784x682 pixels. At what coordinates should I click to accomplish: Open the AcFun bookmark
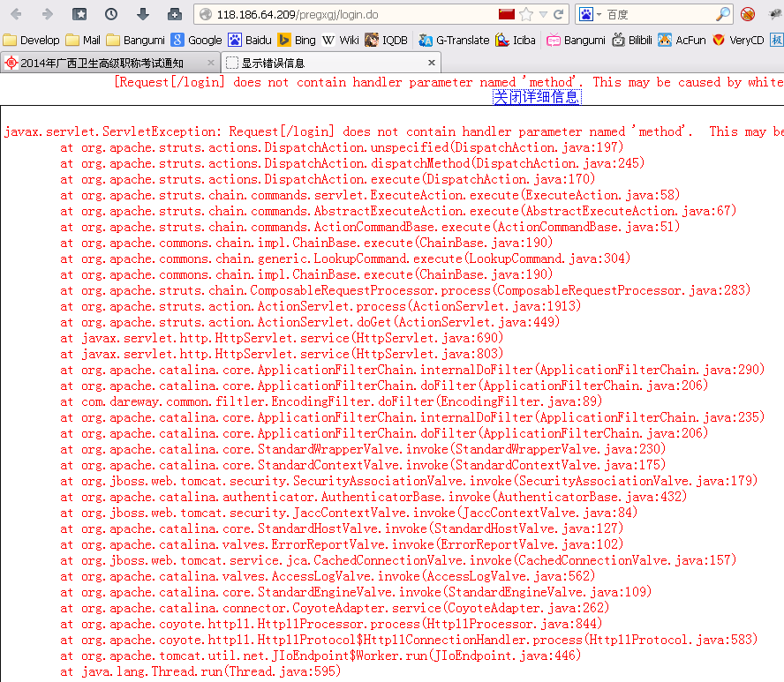tap(682, 40)
